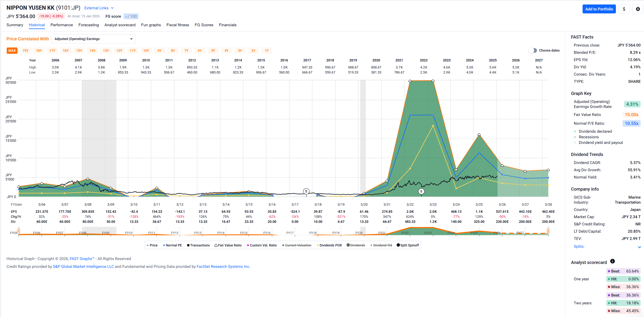Select the 10Y time range button
644x317 pixels.
click(x=146, y=50)
